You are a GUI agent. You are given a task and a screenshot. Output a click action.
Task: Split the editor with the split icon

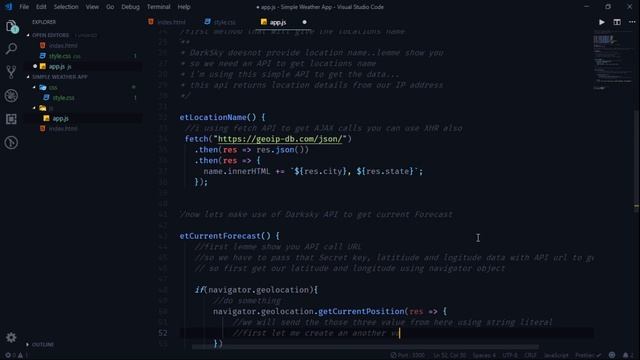coord(617,22)
